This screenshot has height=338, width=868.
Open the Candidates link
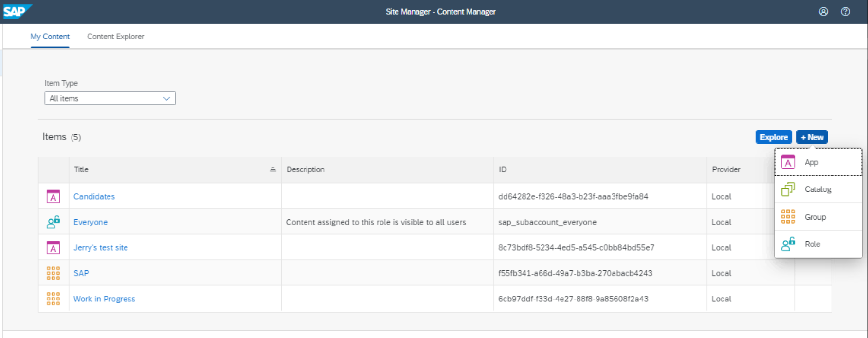pyautogui.click(x=94, y=196)
